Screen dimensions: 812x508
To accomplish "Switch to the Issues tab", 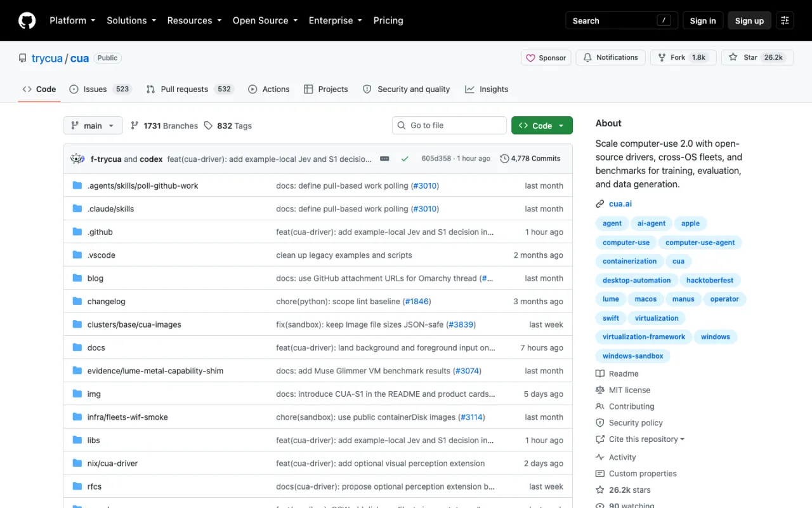I will pyautogui.click(x=100, y=89).
